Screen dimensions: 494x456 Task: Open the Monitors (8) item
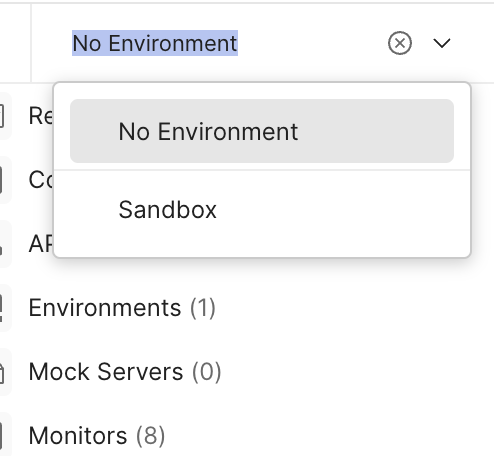coord(97,436)
